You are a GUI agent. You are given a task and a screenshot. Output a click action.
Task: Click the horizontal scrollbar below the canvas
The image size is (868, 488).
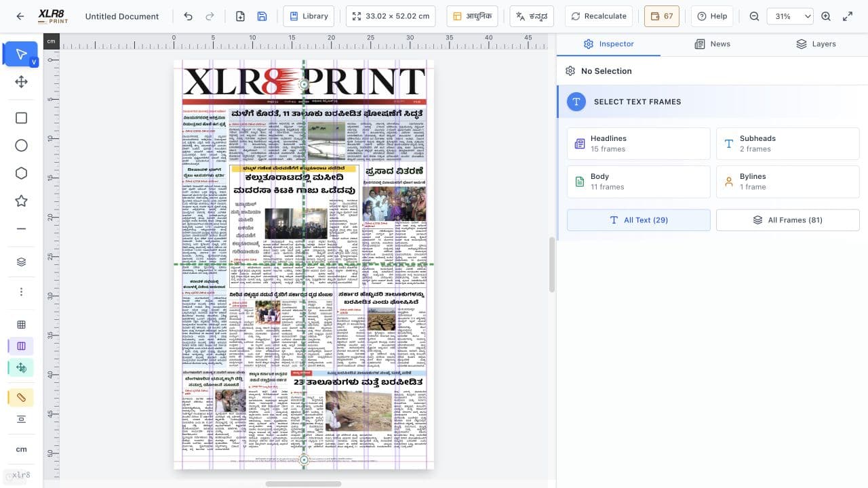(303, 484)
